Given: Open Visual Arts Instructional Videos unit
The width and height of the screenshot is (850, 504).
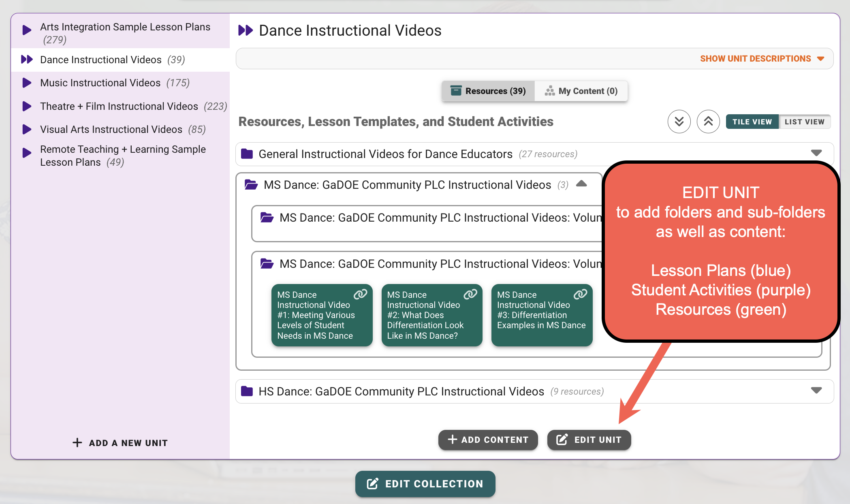Looking at the screenshot, I should (111, 129).
